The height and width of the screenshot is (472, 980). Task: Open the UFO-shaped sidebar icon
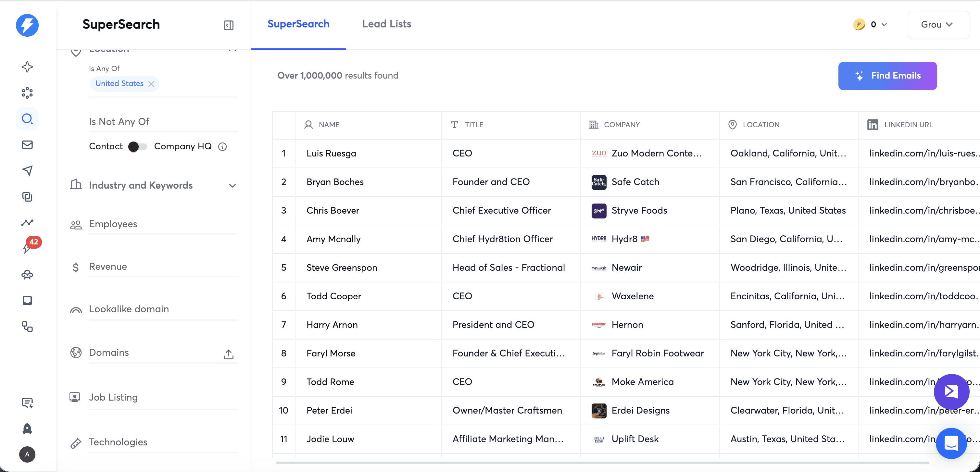27,275
